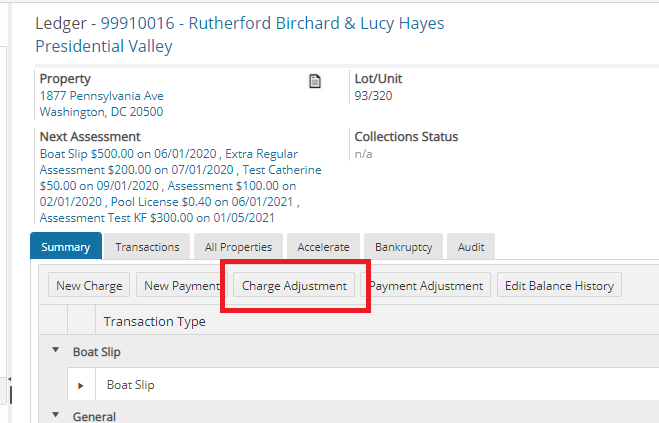The height and width of the screenshot is (423, 659).
Task: Open the All Properties tab
Action: pyautogui.click(x=237, y=247)
